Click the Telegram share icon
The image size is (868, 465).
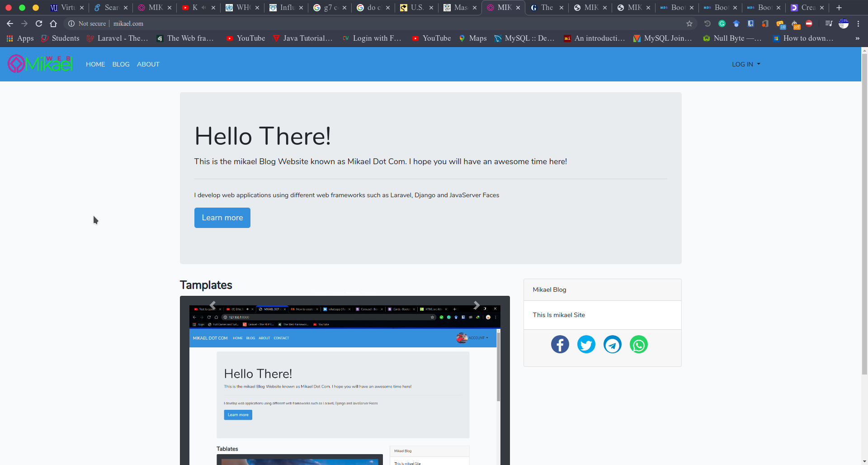coord(612,345)
